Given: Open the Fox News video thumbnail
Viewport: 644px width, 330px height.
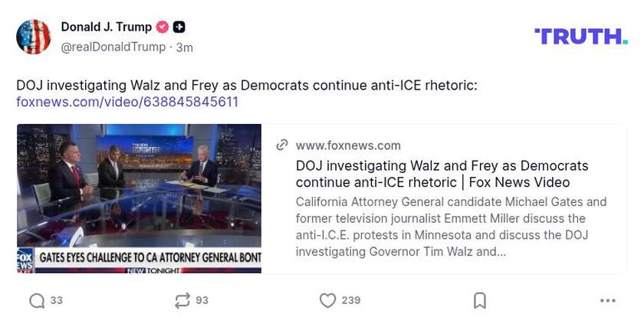Looking at the screenshot, I should 139,198.
